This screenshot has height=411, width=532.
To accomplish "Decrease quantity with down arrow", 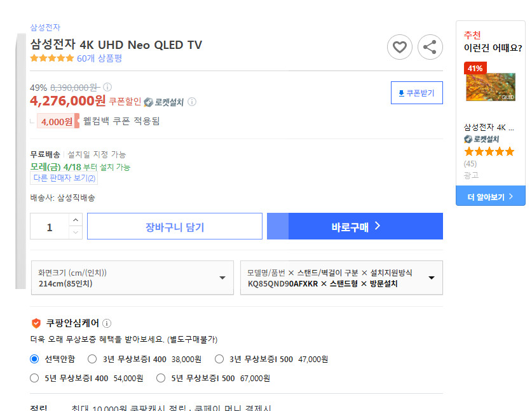I will 76,232.
